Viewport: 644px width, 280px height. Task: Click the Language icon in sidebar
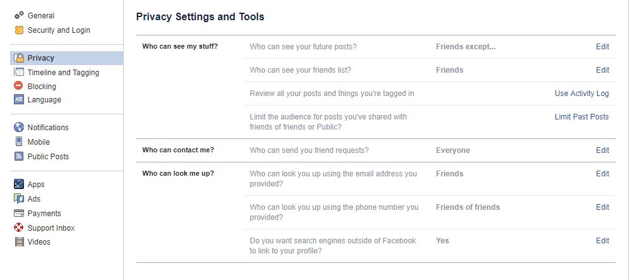(19, 99)
